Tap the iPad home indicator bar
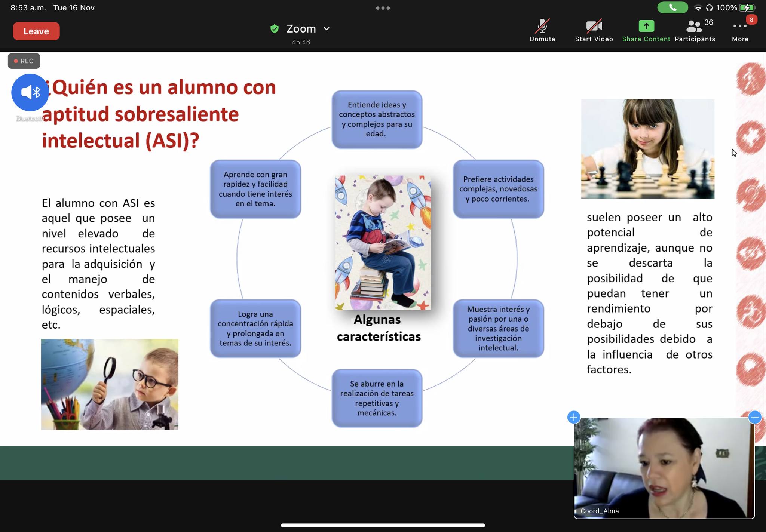Image resolution: width=766 pixels, height=532 pixels. tap(383, 525)
